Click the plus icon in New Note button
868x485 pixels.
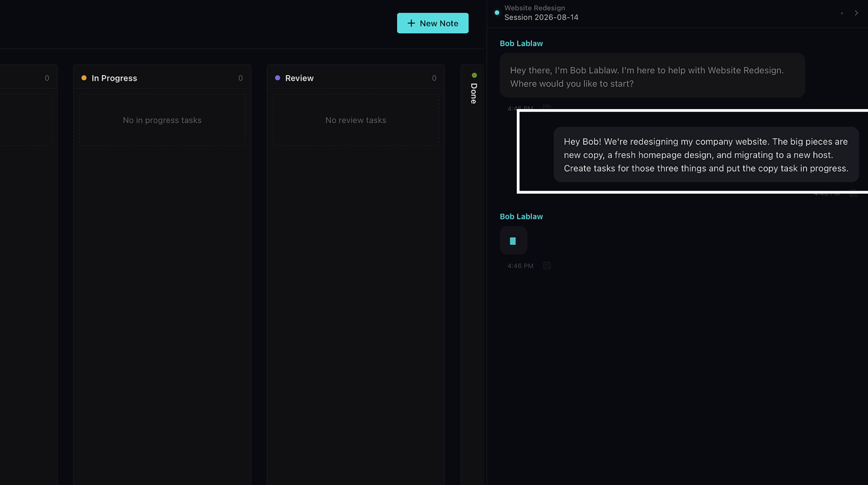(x=411, y=23)
